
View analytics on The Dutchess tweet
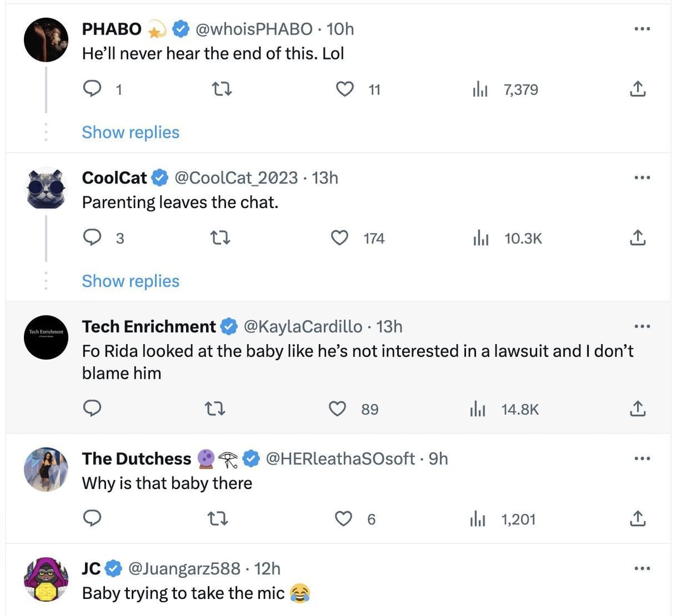478,519
